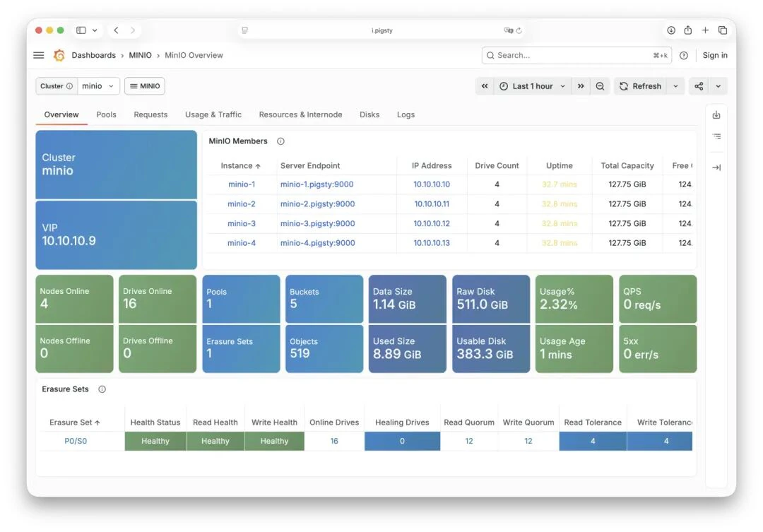Sort by the Uptime column header
This screenshot has width=763, height=532.
(559, 165)
